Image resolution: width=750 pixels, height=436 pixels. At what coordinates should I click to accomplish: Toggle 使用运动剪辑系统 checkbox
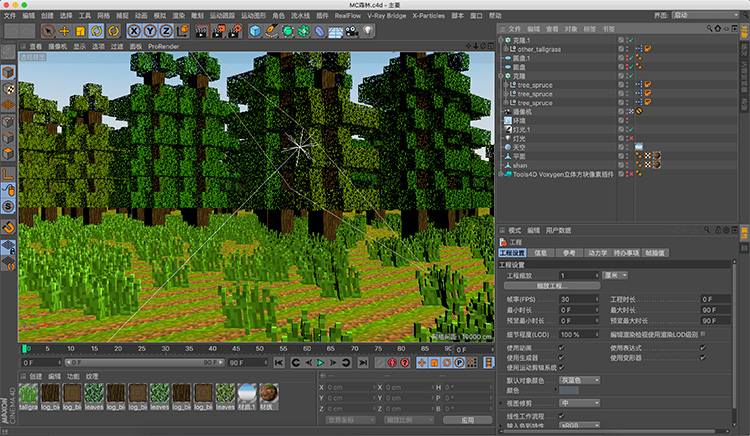click(561, 367)
